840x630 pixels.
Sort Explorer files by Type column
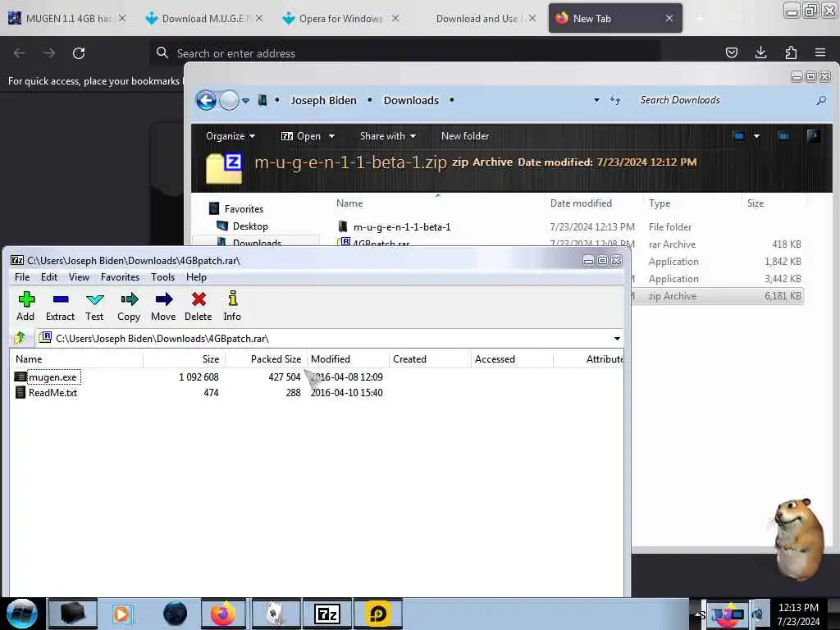tap(660, 203)
